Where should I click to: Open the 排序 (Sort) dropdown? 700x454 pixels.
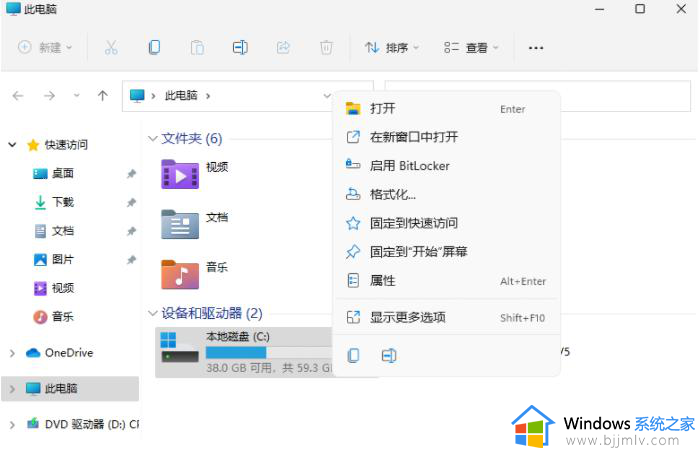tap(392, 47)
